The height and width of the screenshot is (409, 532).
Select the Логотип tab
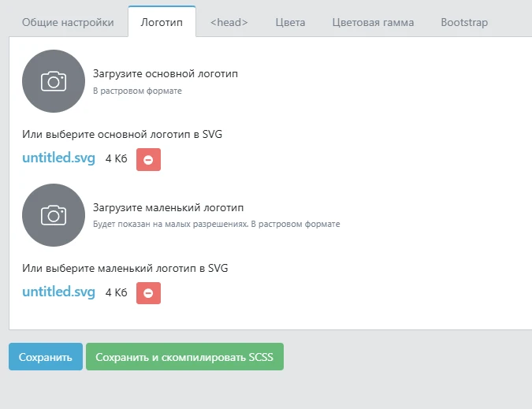tap(162, 22)
